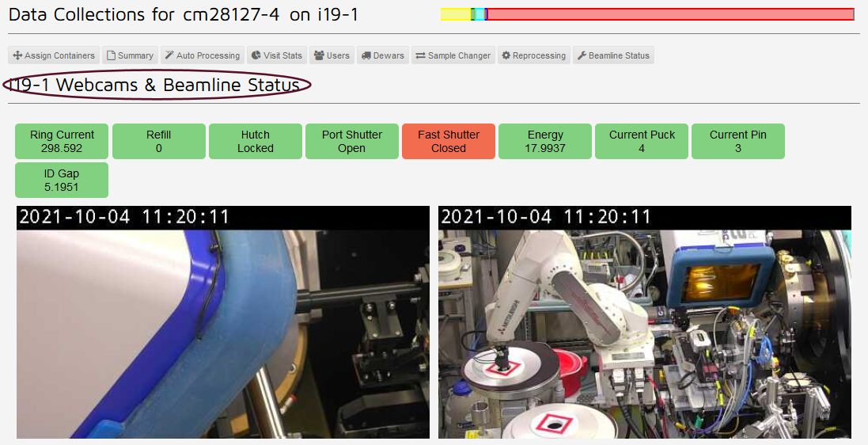868x445 pixels.
Task: Click the Sample Changer arrows icon
Action: 421,56
